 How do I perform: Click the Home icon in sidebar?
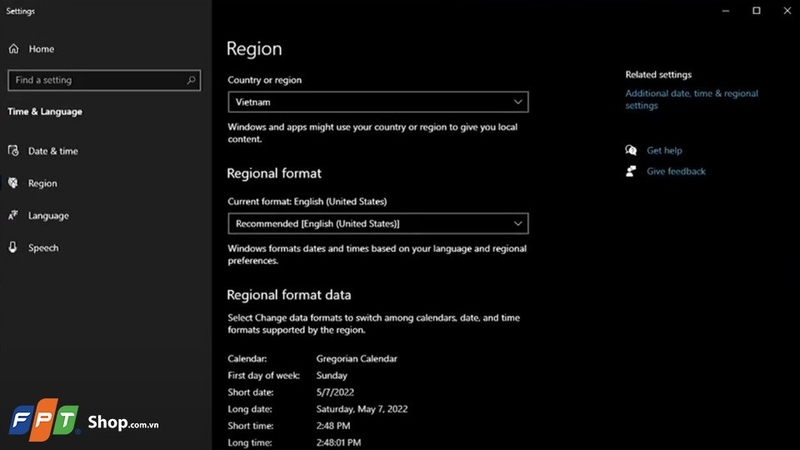point(13,49)
